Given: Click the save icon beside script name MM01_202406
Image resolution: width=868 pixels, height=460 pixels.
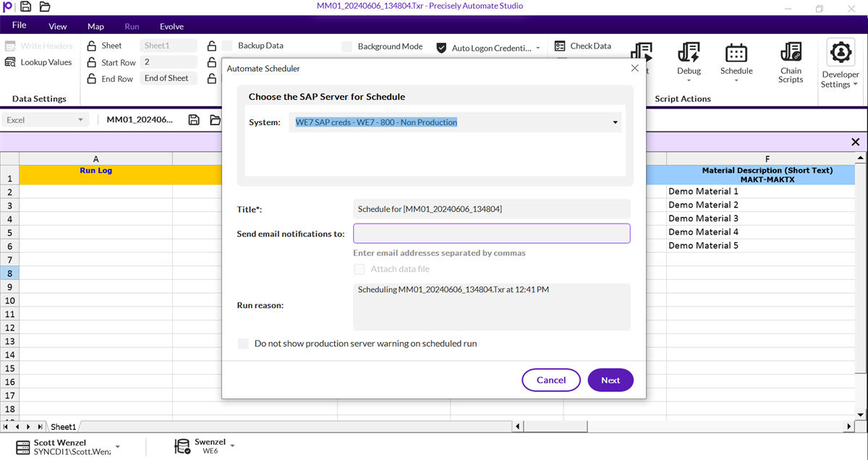Looking at the screenshot, I should coord(194,120).
